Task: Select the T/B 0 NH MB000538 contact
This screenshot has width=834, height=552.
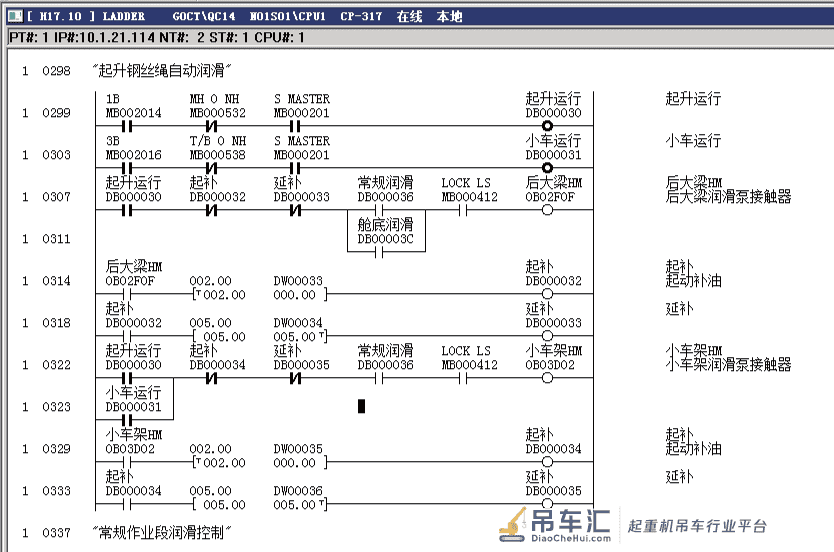Action: pyautogui.click(x=211, y=168)
